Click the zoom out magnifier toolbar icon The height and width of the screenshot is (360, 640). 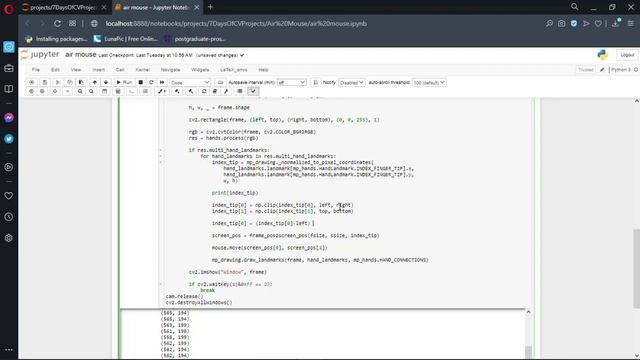pos(91,91)
